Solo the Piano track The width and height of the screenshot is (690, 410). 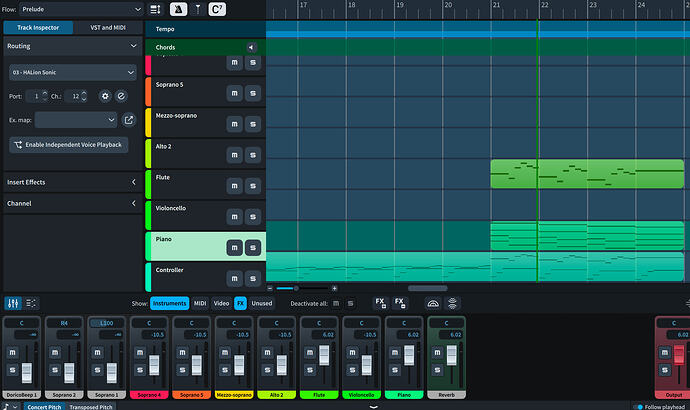[253, 248]
